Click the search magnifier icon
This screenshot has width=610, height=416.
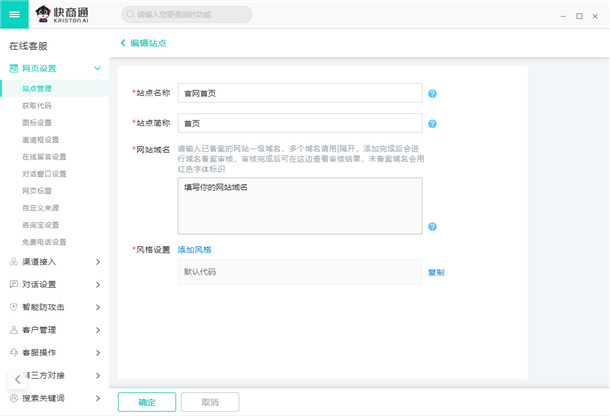(130, 15)
